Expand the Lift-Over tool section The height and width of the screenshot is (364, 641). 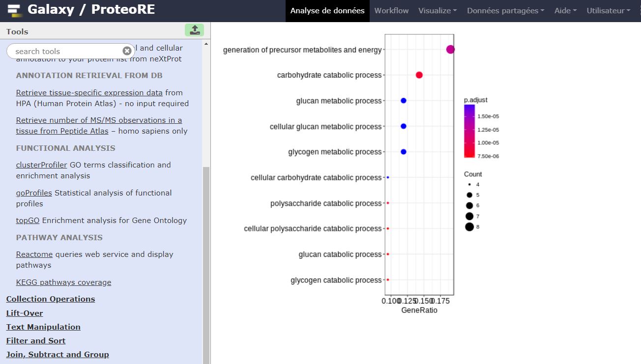[x=25, y=313]
